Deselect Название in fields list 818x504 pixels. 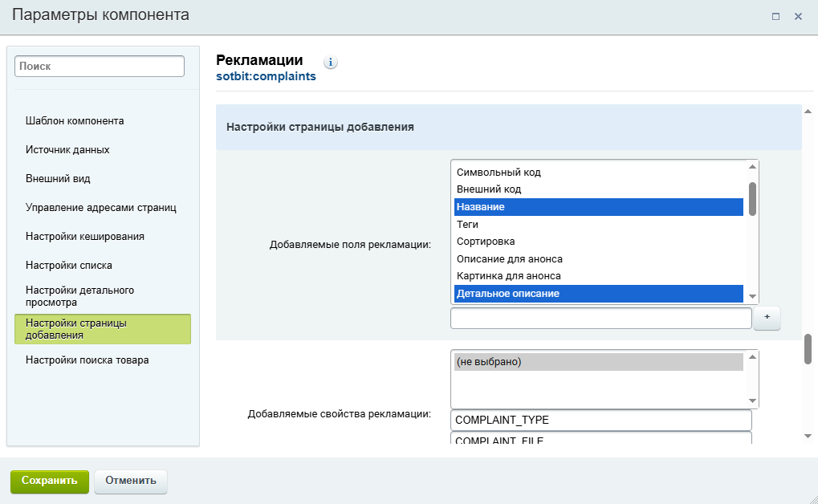(598, 206)
